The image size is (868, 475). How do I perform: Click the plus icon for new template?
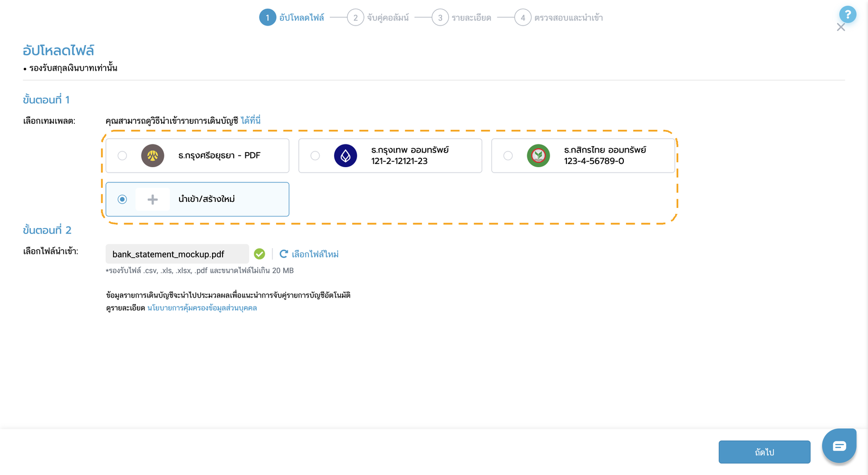point(152,199)
